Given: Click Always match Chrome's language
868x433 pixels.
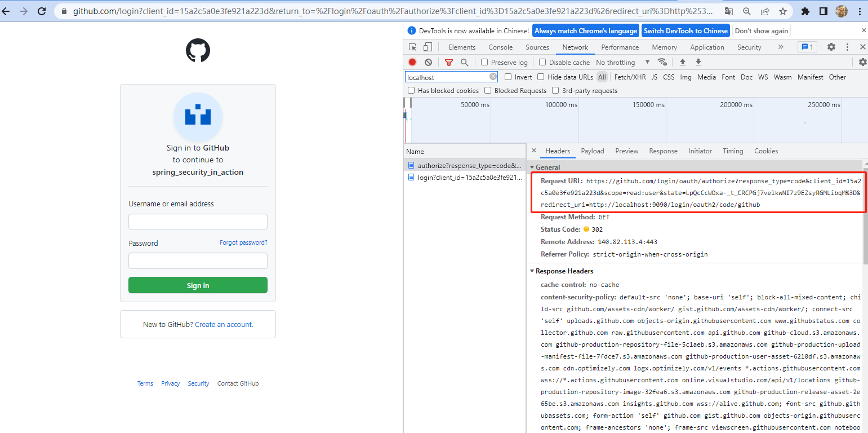Looking at the screenshot, I should pos(586,31).
